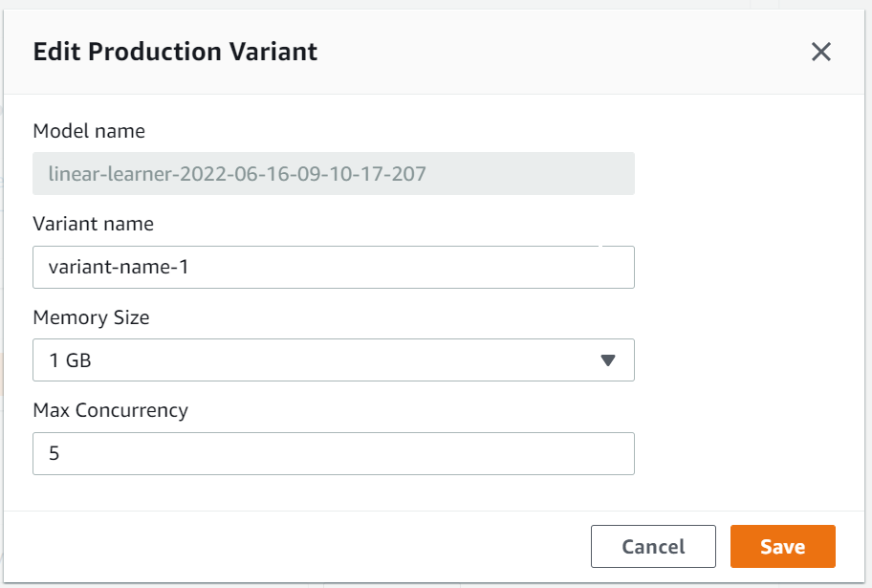Expand the Memory Size dropdown arrow
The image size is (872, 588).
point(608,360)
